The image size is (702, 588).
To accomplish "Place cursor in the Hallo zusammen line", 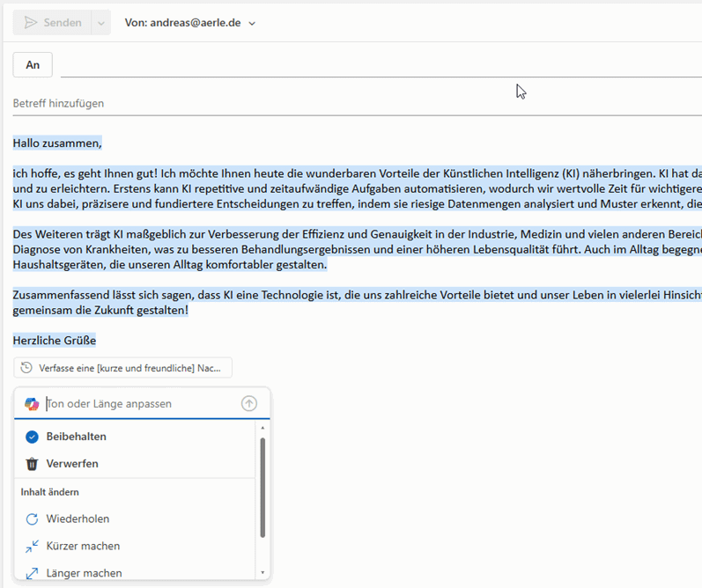I will click(58, 143).
